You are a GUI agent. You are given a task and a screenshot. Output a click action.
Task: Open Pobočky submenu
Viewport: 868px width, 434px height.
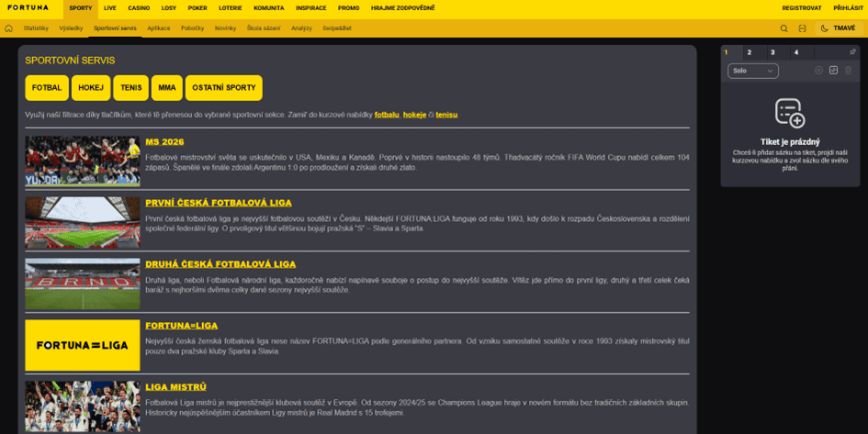[193, 28]
